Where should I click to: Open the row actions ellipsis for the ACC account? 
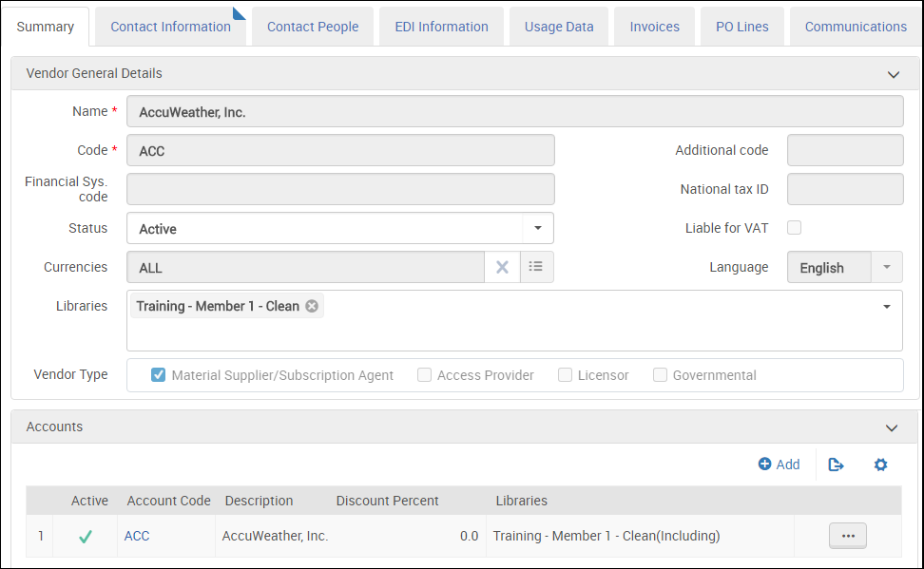(x=848, y=536)
